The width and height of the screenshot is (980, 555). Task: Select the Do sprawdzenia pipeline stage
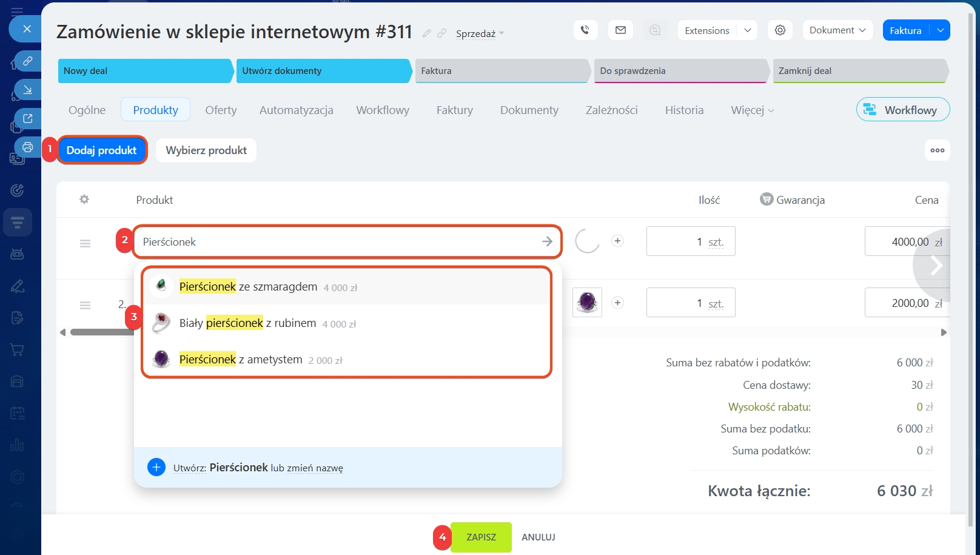point(679,71)
